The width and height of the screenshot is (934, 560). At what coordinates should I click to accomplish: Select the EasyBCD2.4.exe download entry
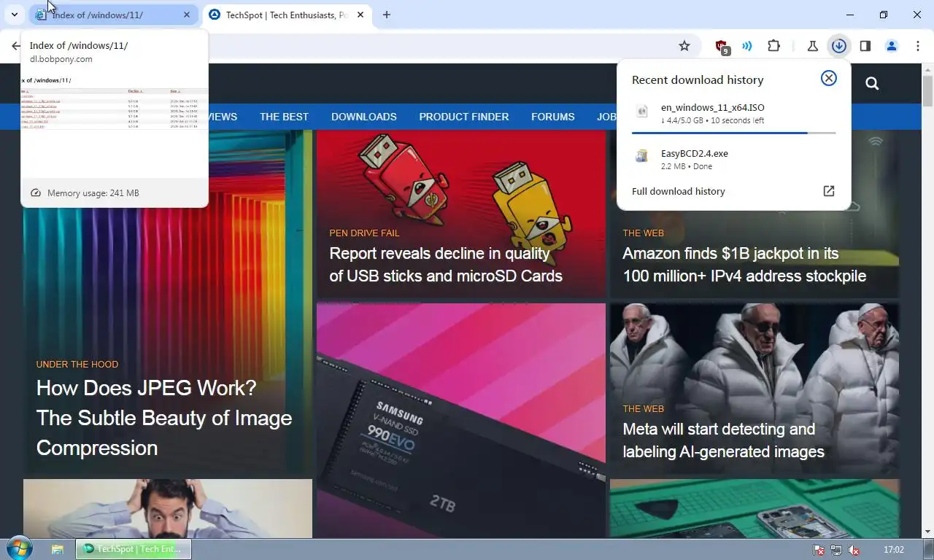(x=734, y=159)
